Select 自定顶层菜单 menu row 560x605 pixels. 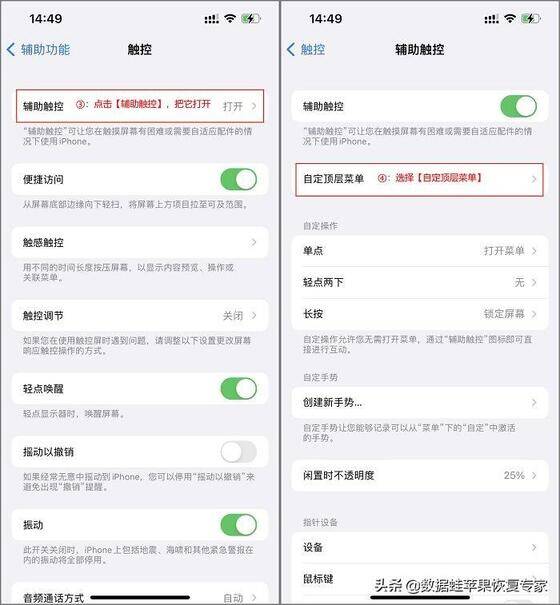pyautogui.click(x=420, y=179)
